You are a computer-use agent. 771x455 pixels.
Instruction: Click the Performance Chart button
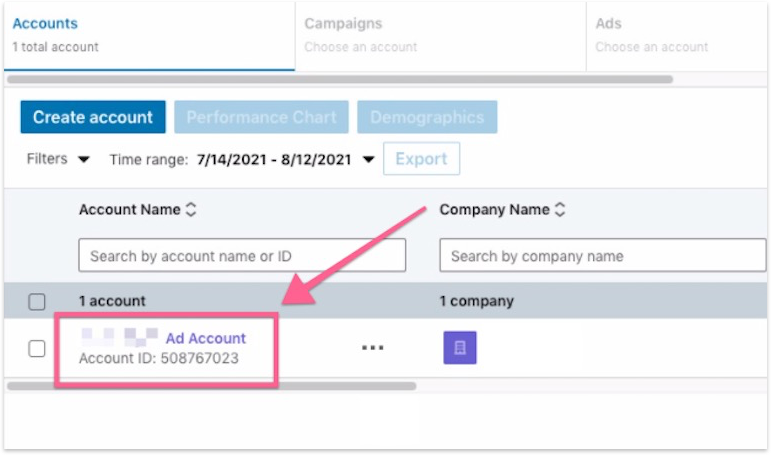pos(261,117)
